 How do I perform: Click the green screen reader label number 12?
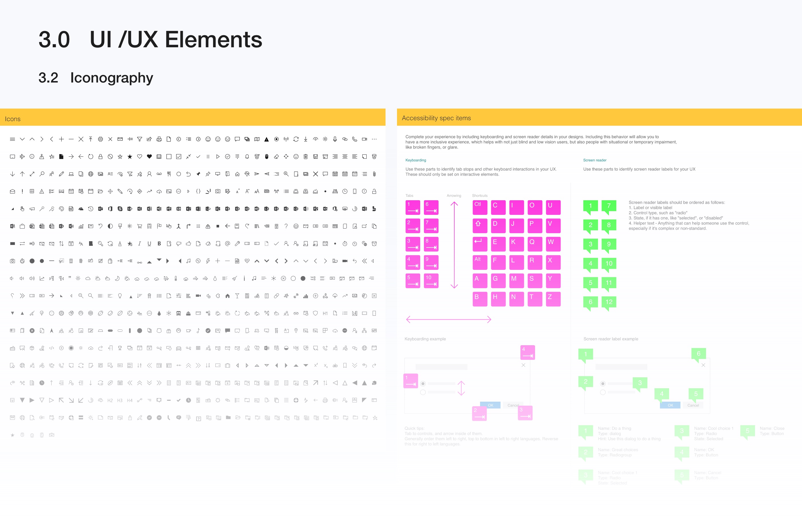click(609, 302)
